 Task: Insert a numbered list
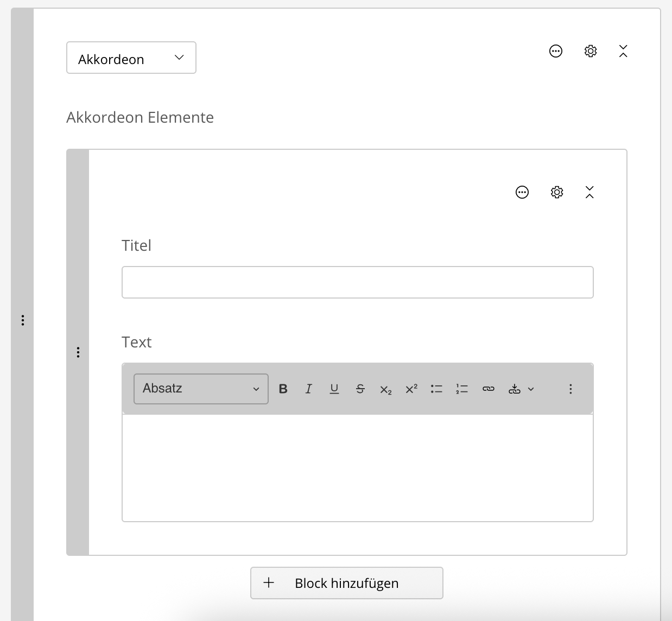pos(462,389)
